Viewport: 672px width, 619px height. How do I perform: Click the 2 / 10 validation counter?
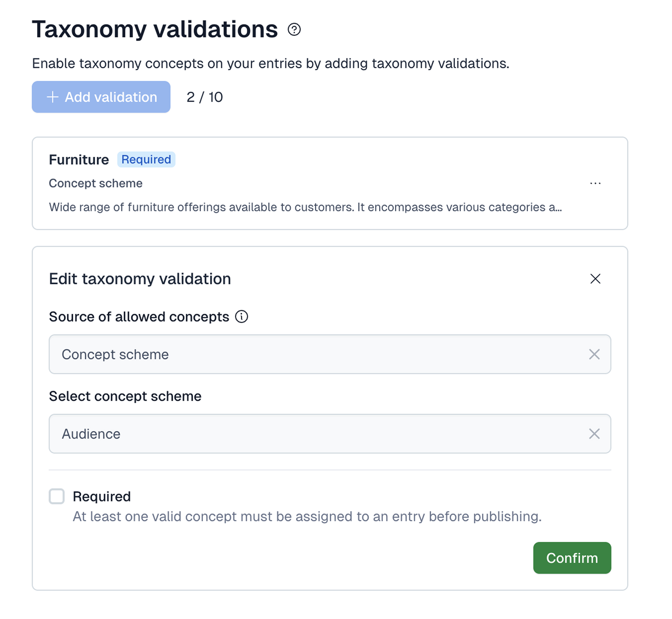click(205, 97)
